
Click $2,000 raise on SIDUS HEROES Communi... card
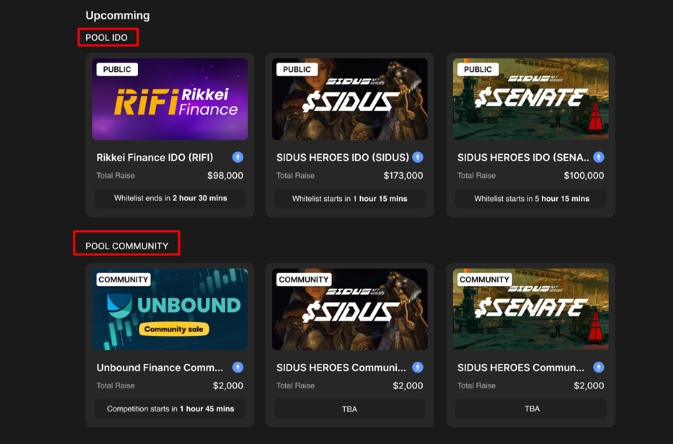coord(408,386)
